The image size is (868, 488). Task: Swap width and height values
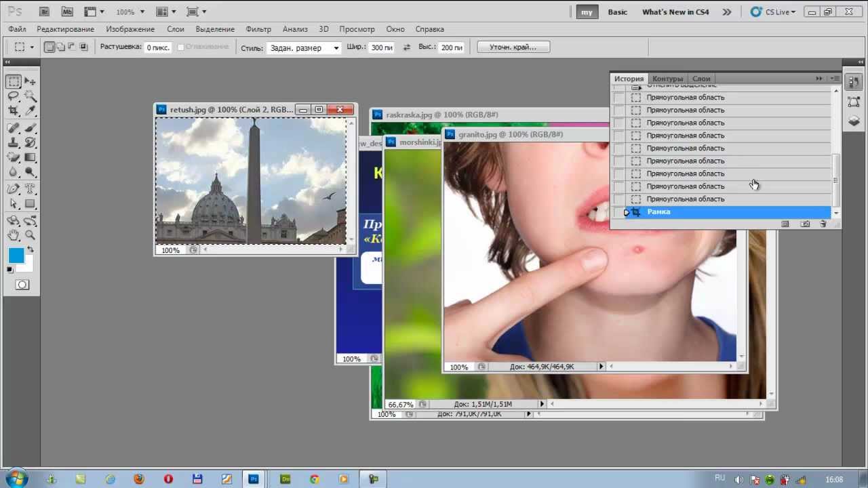click(407, 47)
